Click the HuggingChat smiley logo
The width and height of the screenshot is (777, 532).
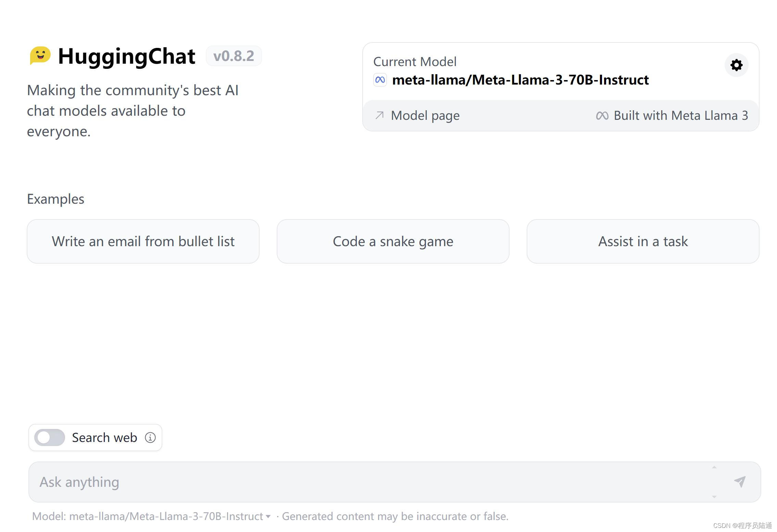tap(40, 55)
